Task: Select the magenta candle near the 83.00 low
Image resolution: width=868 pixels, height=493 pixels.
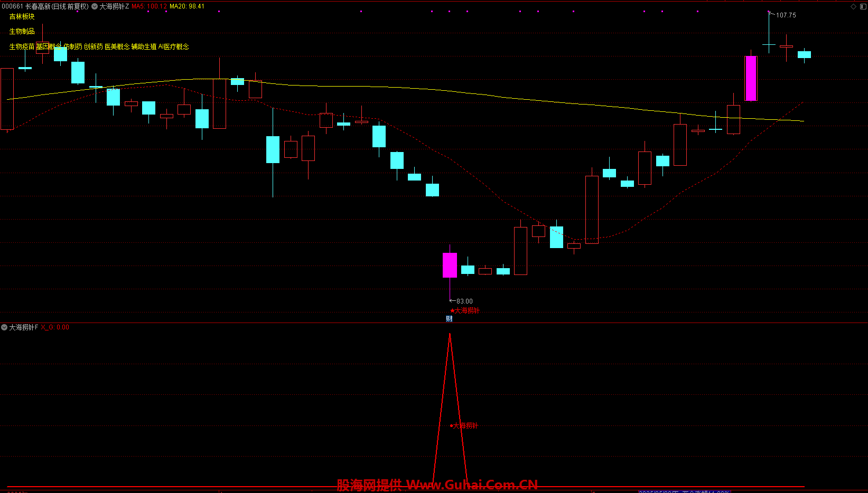Action: (450, 265)
